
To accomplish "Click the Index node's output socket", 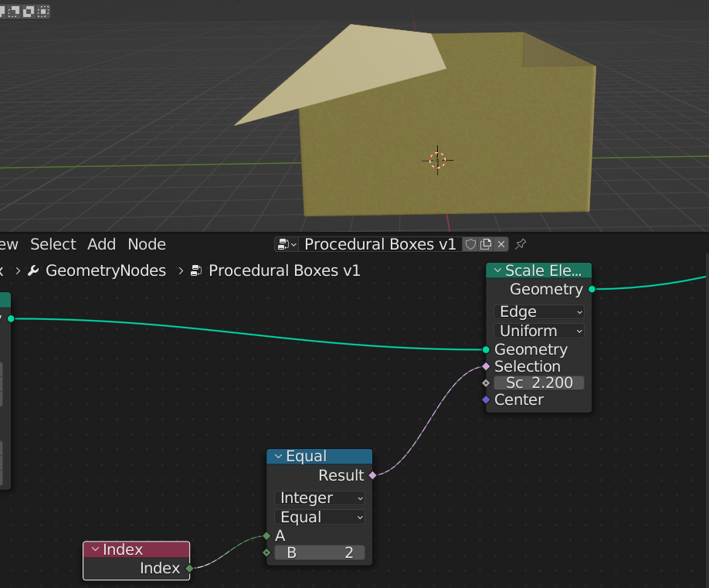I will pos(189,568).
